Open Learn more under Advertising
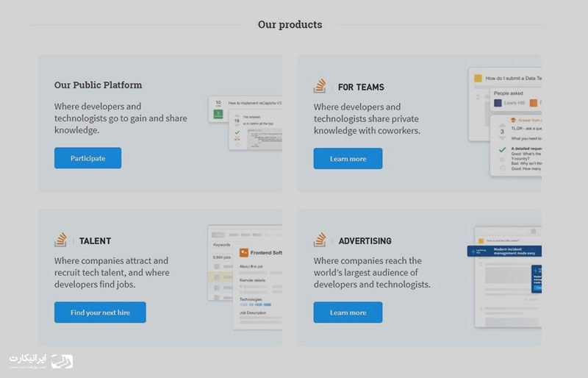The image size is (588, 378). coord(348,313)
